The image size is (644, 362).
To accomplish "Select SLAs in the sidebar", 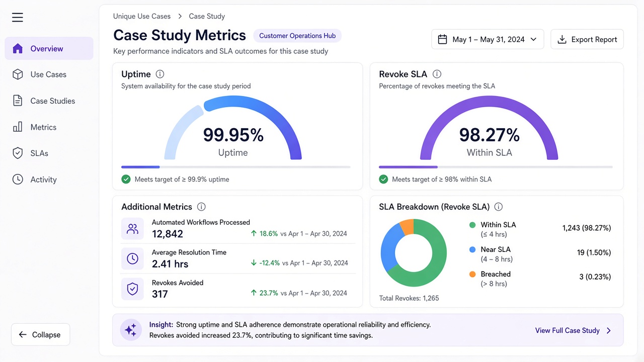I will 49,153.
